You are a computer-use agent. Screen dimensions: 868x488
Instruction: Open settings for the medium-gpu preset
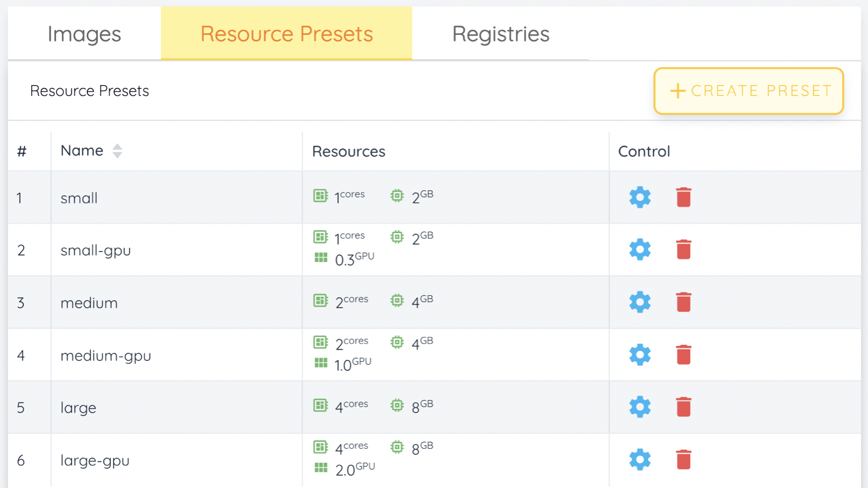coord(640,354)
